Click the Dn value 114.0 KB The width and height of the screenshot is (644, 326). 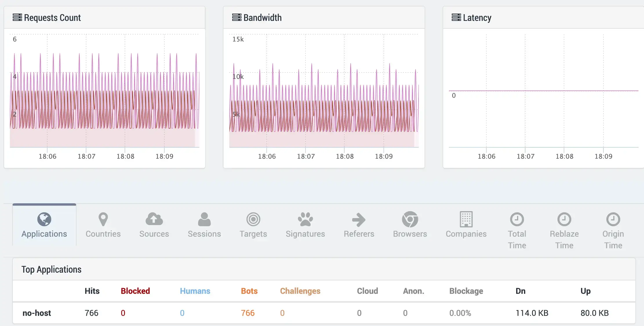pos(532,313)
